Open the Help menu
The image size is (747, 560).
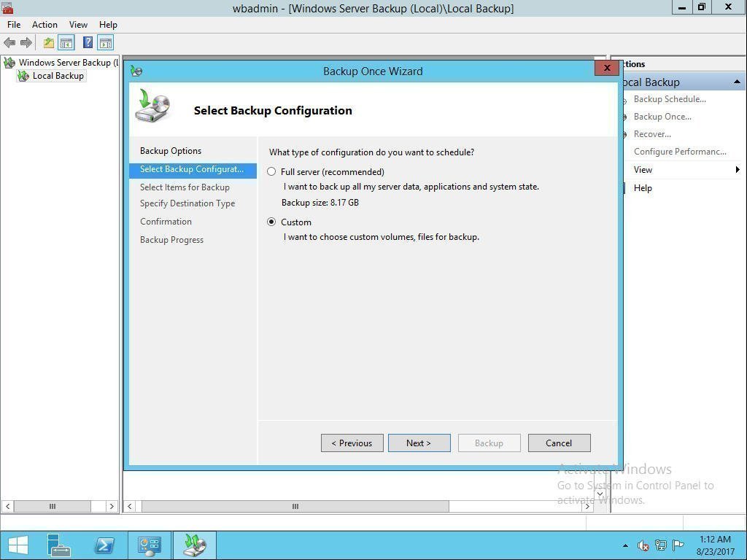108,25
